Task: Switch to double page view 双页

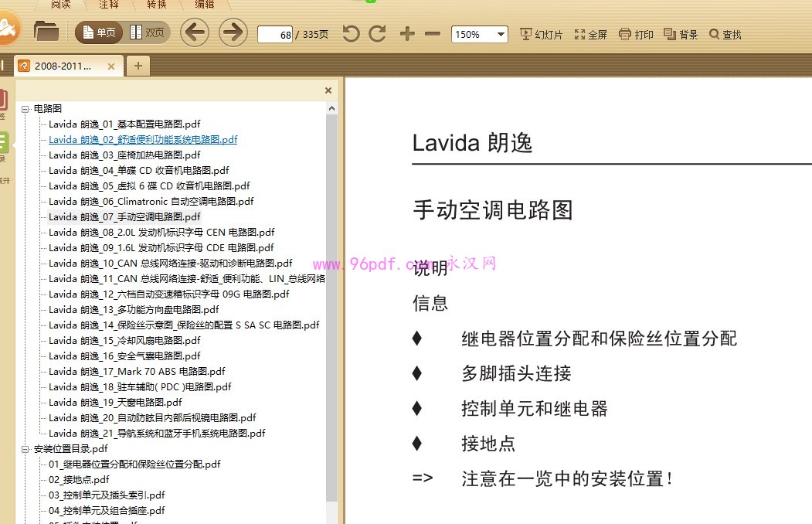Action: 147,32
